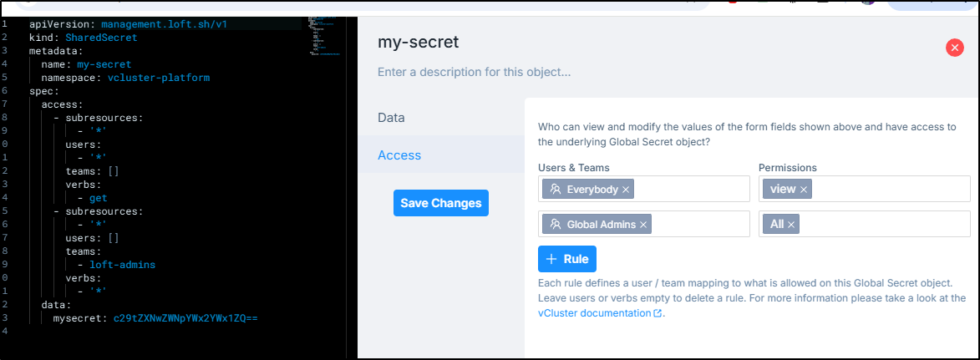Screen dimensions: 980x360
Task: Close the my-secret panel with red X
Action: click(954, 48)
